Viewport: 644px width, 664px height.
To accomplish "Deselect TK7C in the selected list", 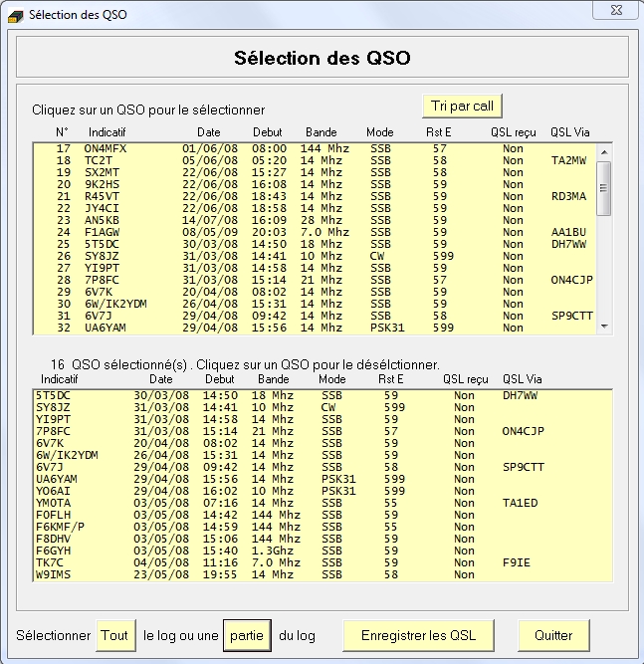I will (322, 562).
